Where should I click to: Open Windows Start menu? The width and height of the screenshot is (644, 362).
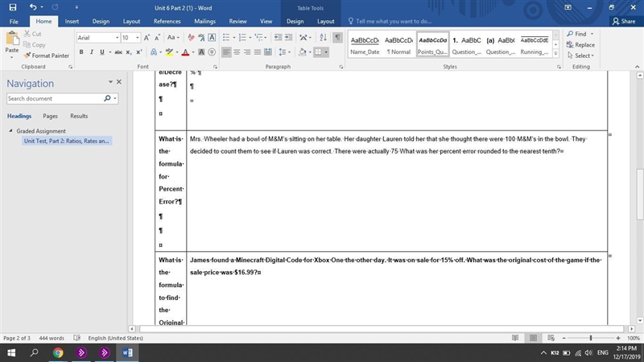pos(11,352)
